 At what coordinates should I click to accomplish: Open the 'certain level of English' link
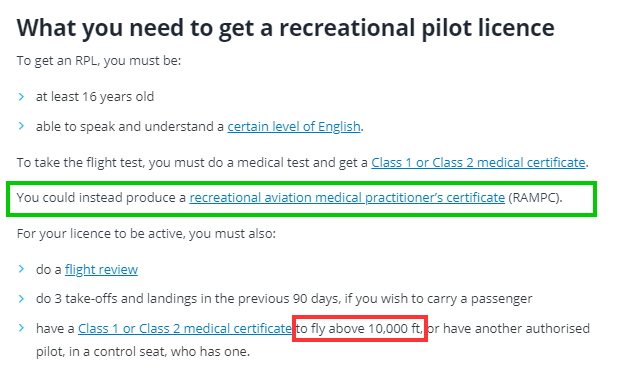(294, 127)
